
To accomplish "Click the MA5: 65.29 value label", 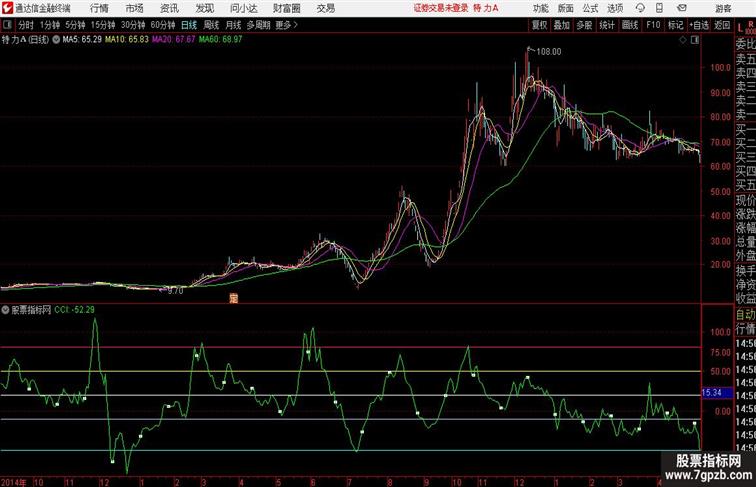I will point(82,40).
